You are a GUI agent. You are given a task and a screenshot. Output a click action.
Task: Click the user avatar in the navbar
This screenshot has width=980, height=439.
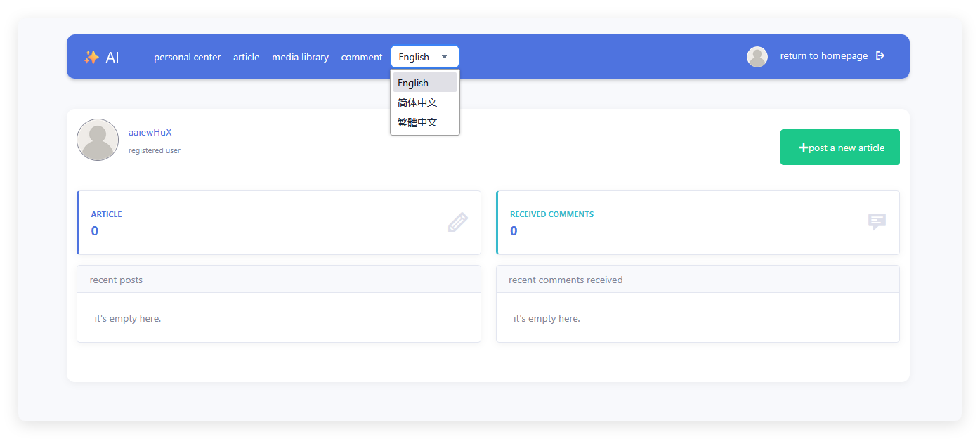757,57
